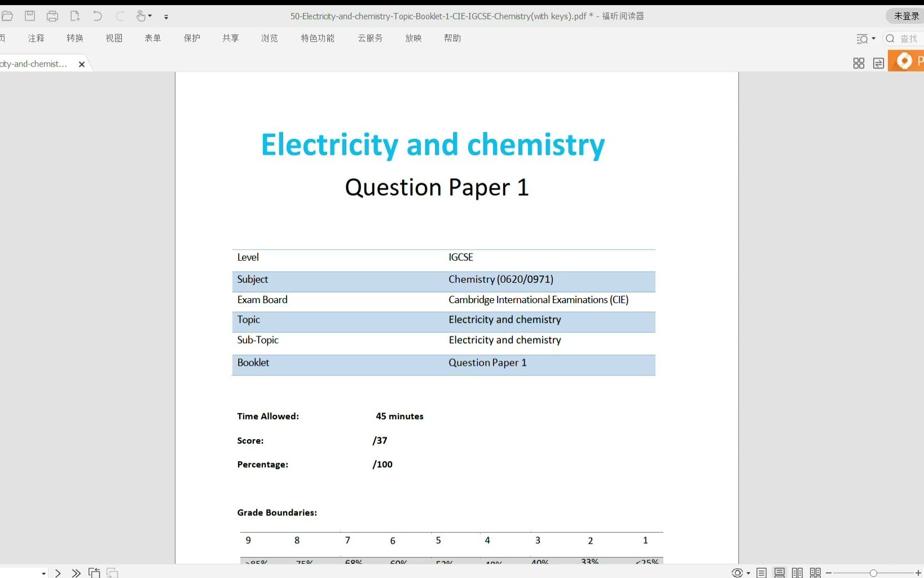Go to previous view icon
The width and height of the screenshot is (924, 578).
click(x=94, y=573)
